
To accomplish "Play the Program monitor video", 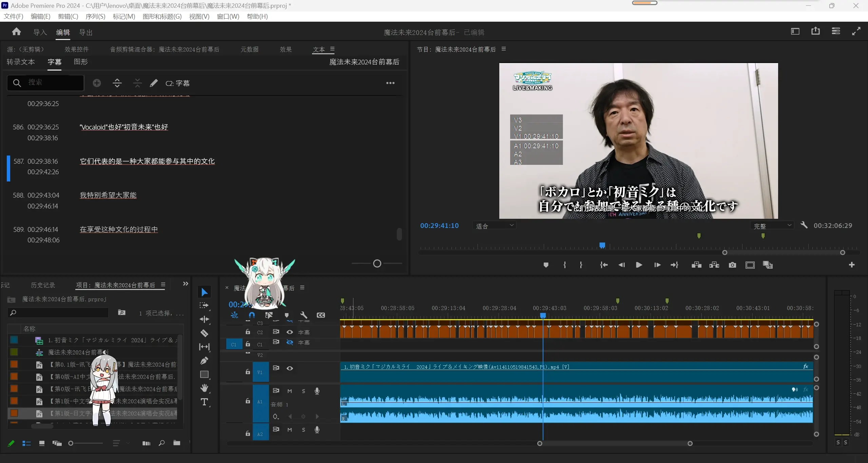I will [639, 265].
